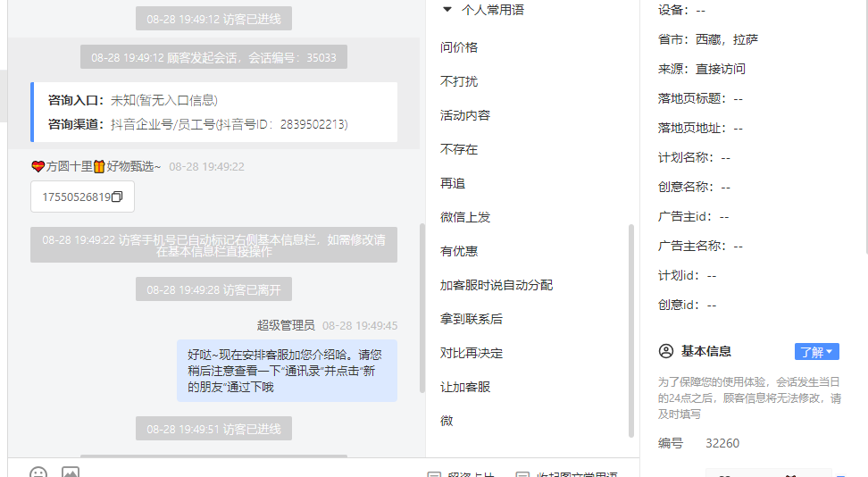
Task: Click the 计划id field
Action: click(x=687, y=275)
